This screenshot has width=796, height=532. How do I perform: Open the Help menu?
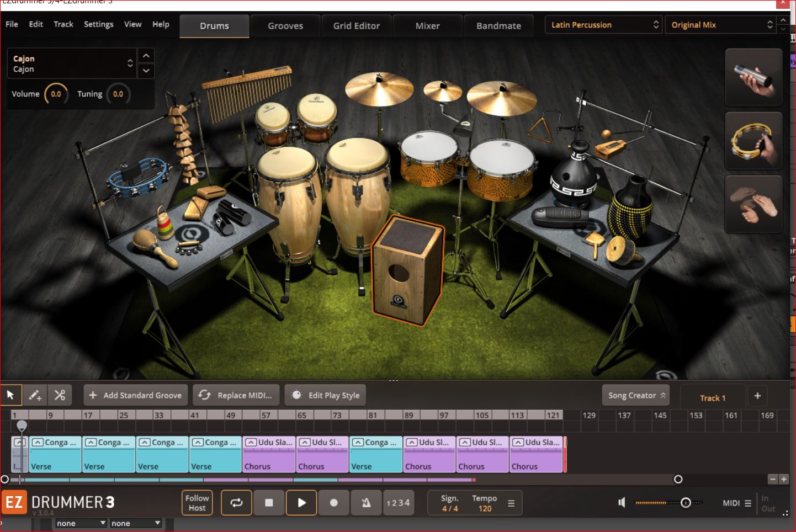[x=161, y=24]
